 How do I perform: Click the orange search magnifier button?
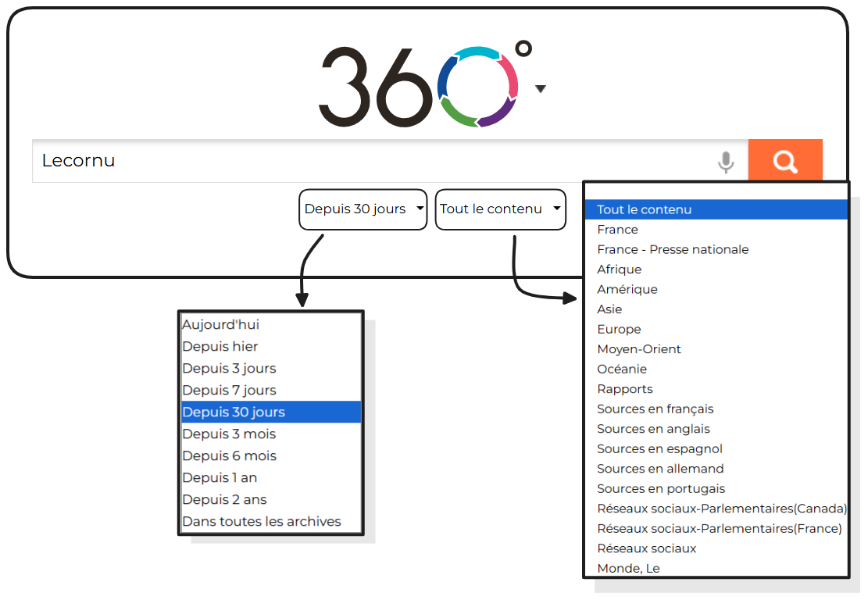click(785, 160)
